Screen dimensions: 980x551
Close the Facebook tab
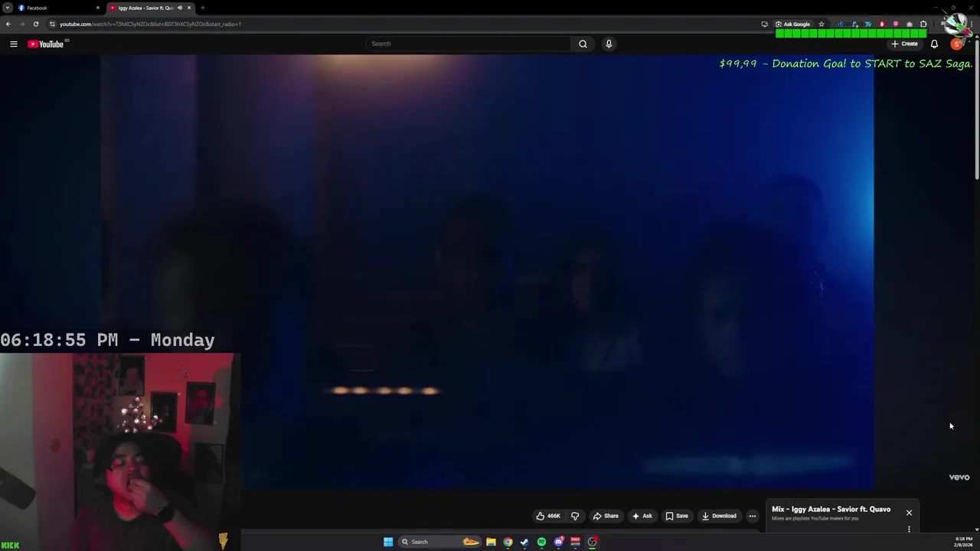pos(98,8)
